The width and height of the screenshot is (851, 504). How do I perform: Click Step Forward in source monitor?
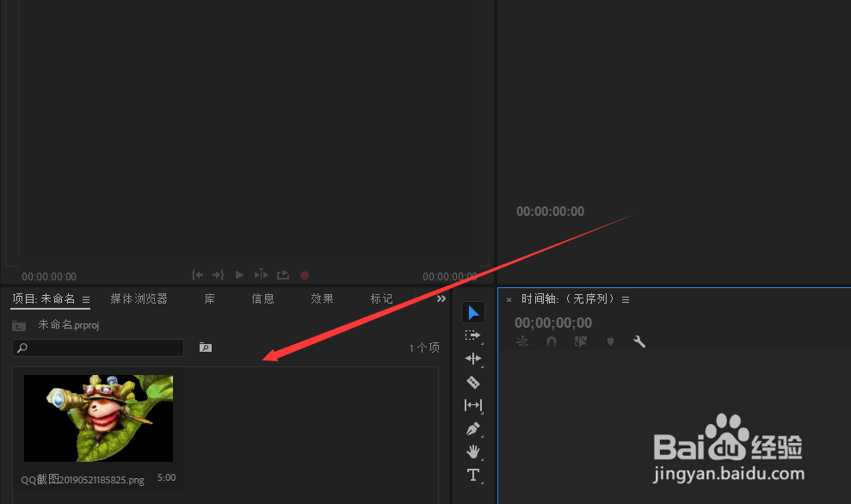point(261,274)
